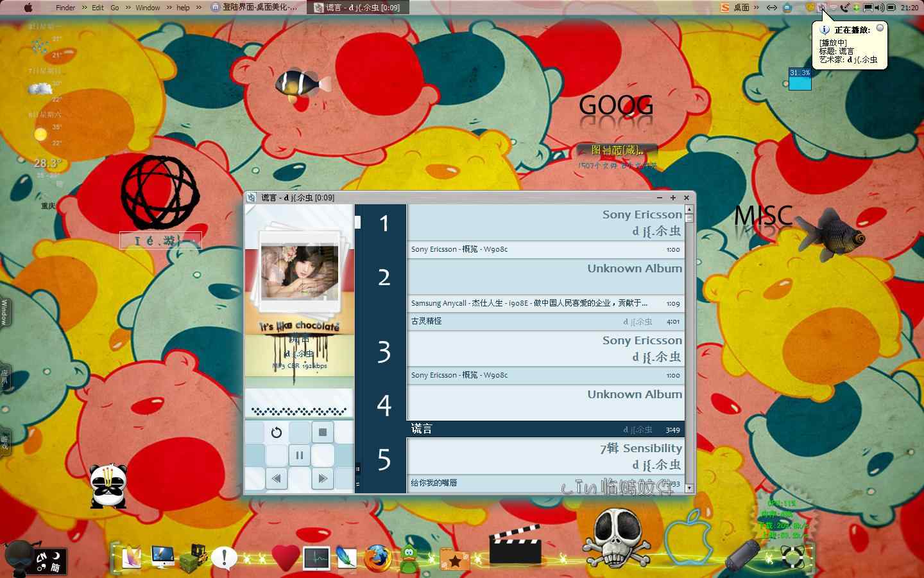
Task: Skip to the next track
Action: click(323, 478)
